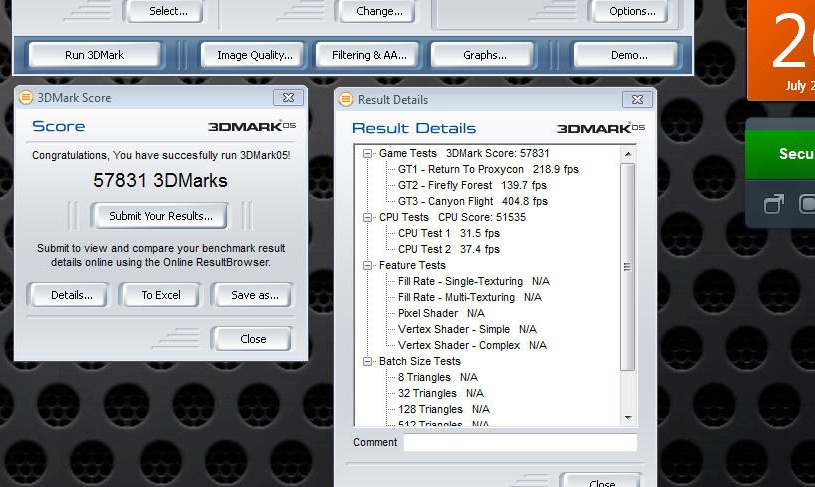The height and width of the screenshot is (487, 815).
Task: Click the 3DMark Score window title icon
Action: click(x=26, y=97)
